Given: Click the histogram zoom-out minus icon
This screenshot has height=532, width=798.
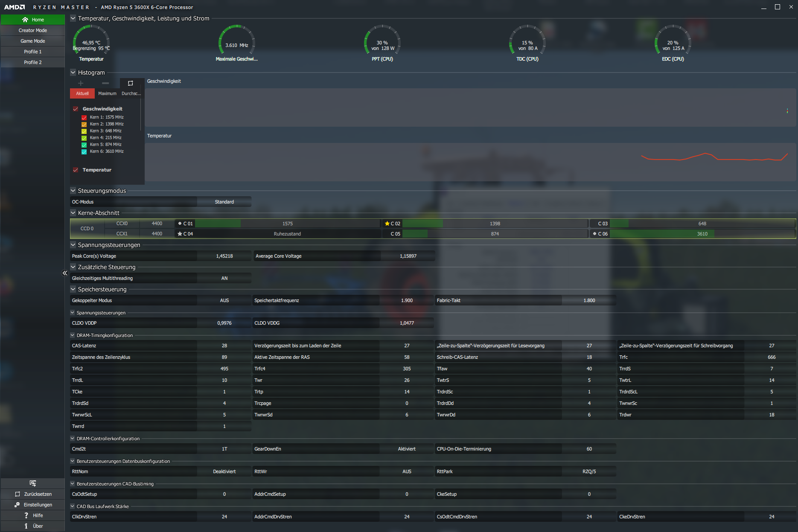Looking at the screenshot, I should 105,83.
